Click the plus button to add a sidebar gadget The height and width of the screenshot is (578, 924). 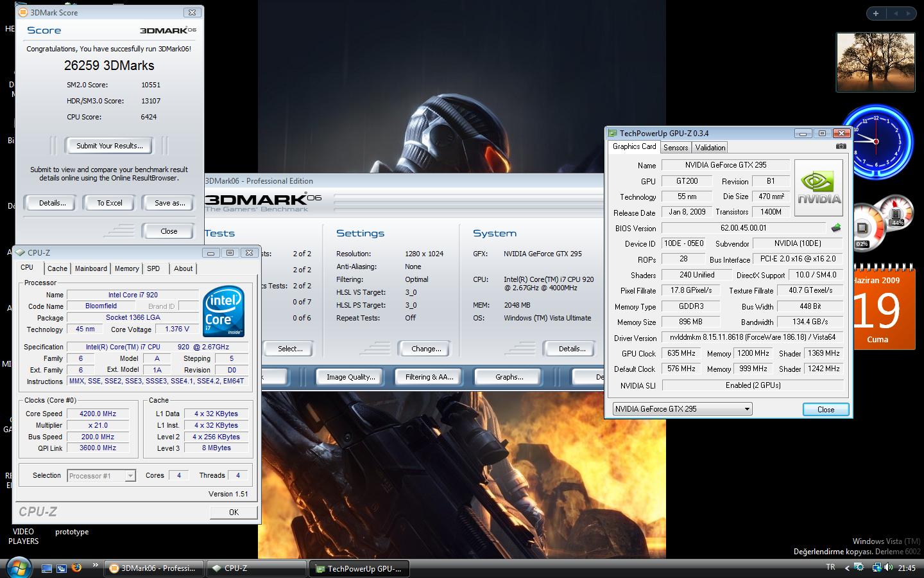pos(876,13)
